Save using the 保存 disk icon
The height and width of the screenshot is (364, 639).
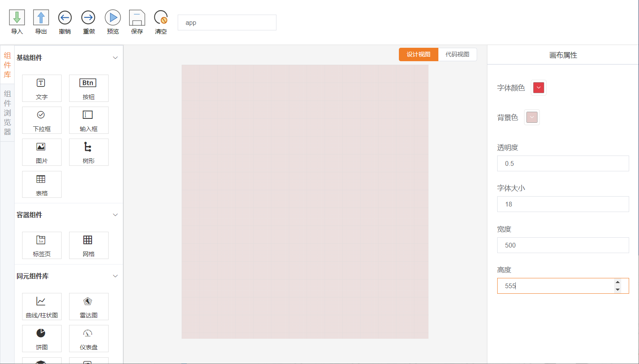(x=137, y=18)
